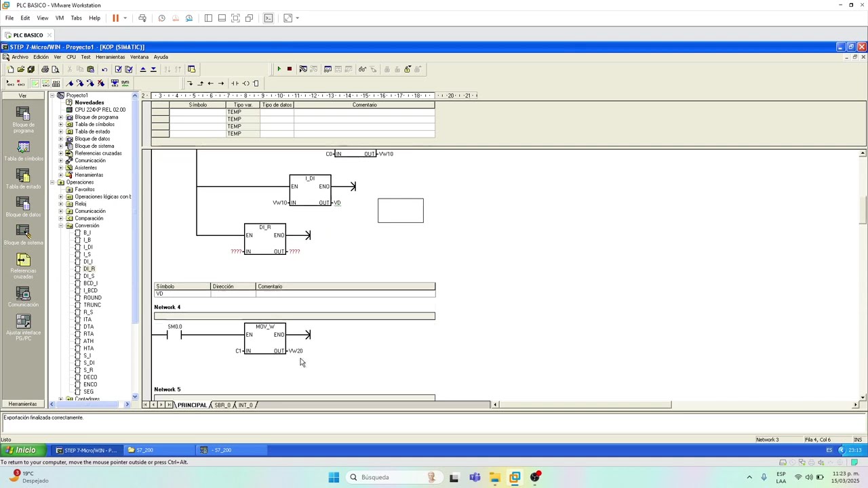Image resolution: width=868 pixels, height=488 pixels.
Task: Click the File Explorer icon on host taskbar
Action: (494, 477)
